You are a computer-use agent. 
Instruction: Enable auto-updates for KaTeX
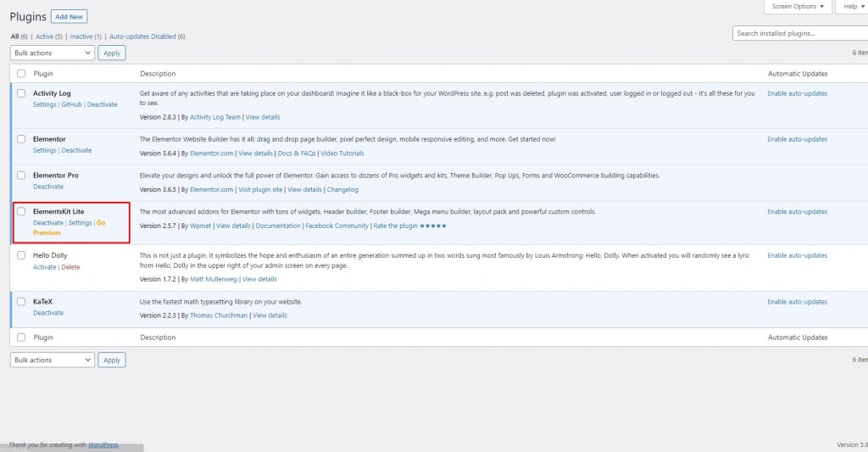(x=797, y=302)
